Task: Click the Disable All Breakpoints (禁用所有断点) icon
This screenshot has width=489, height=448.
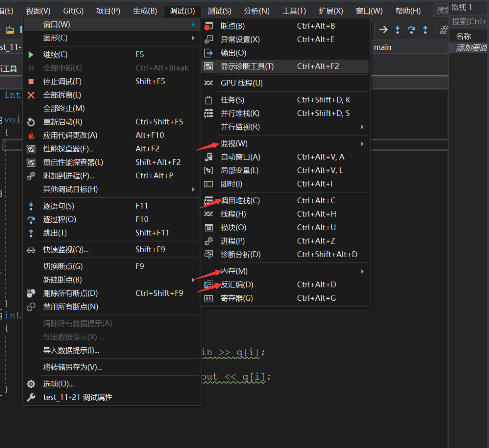Action: (31, 307)
